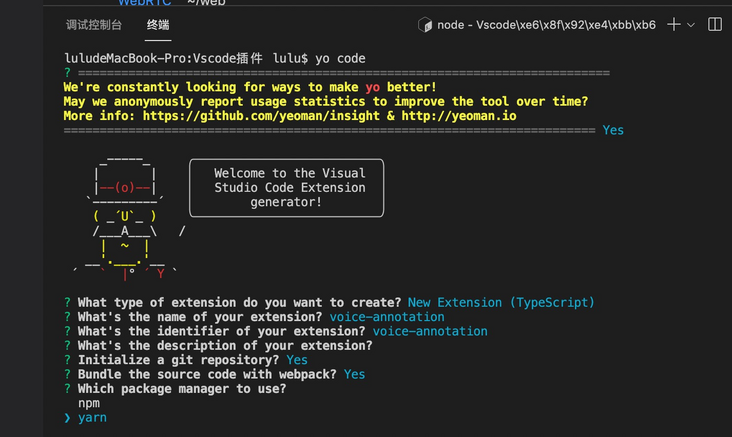Screen dimensions: 732x437
Task: Split the terminal panel
Action: pyautogui.click(x=715, y=24)
